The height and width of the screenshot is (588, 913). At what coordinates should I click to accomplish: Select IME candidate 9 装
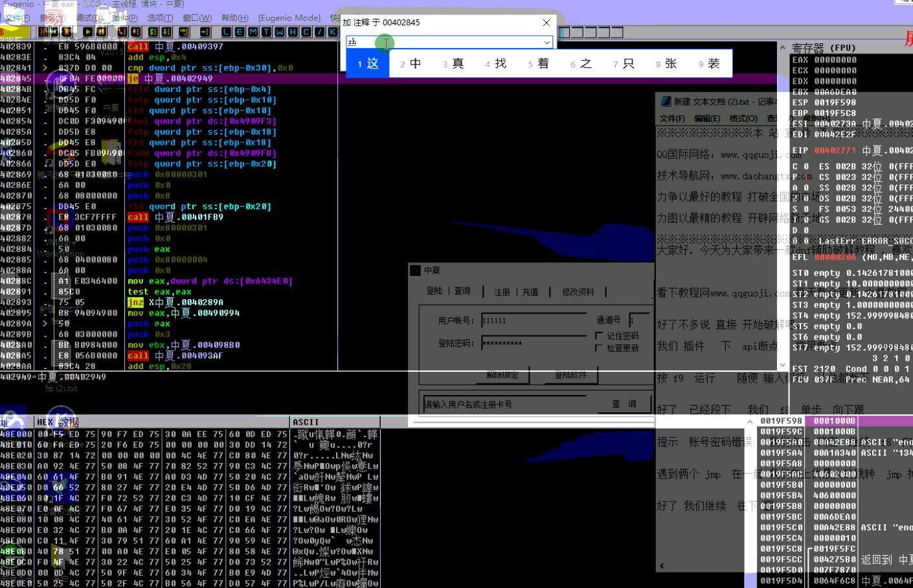(x=710, y=63)
